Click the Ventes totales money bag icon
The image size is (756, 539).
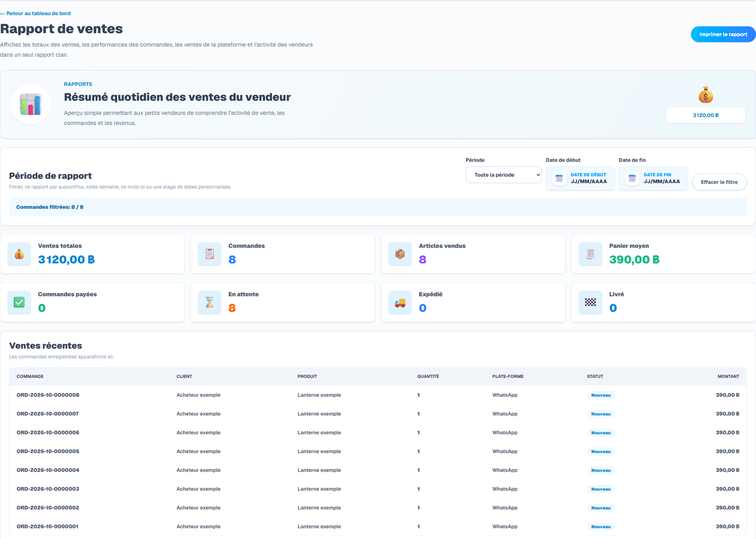tap(19, 254)
